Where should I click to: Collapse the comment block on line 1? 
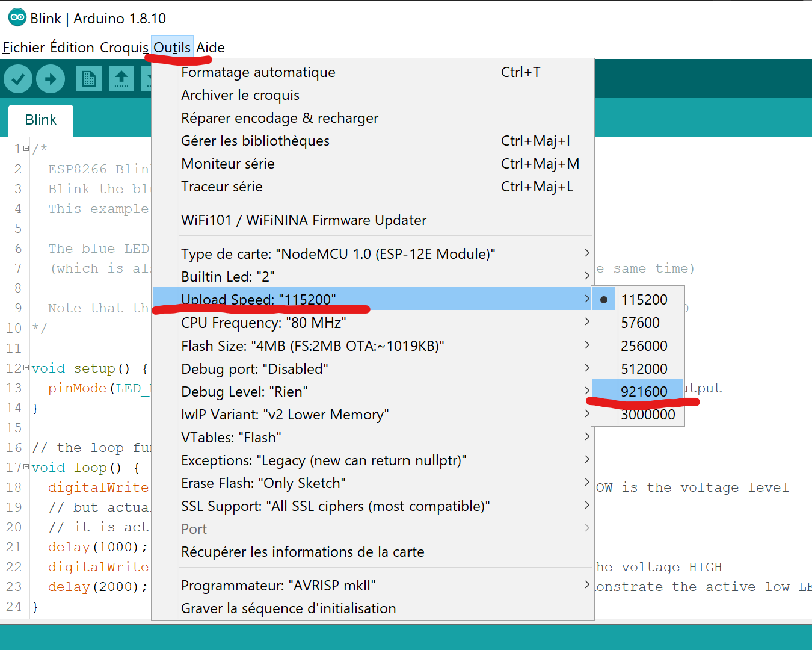(x=26, y=149)
